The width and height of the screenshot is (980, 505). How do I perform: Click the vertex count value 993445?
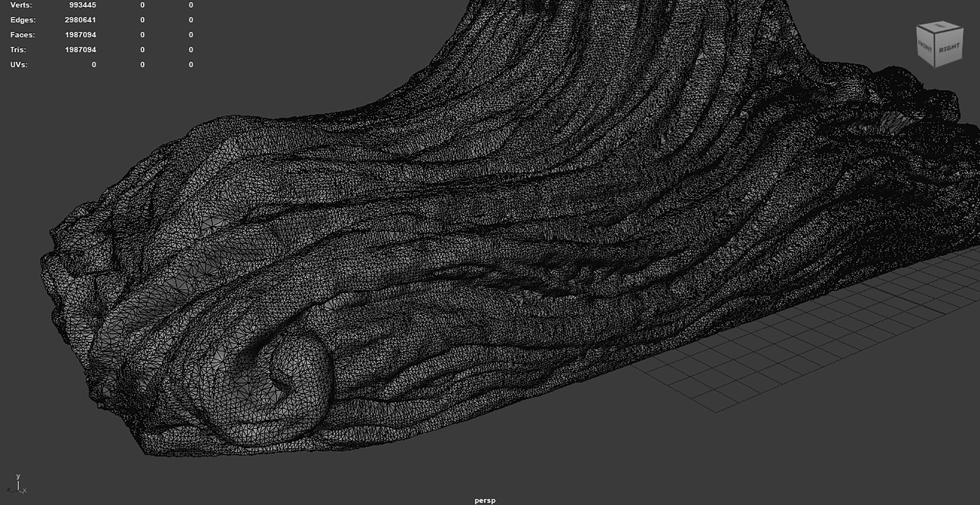83,5
